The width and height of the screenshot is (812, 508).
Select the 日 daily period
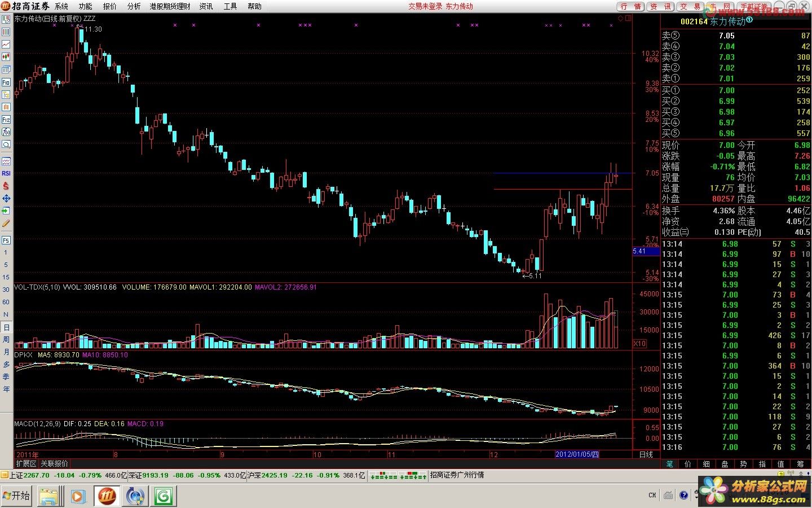(6, 327)
